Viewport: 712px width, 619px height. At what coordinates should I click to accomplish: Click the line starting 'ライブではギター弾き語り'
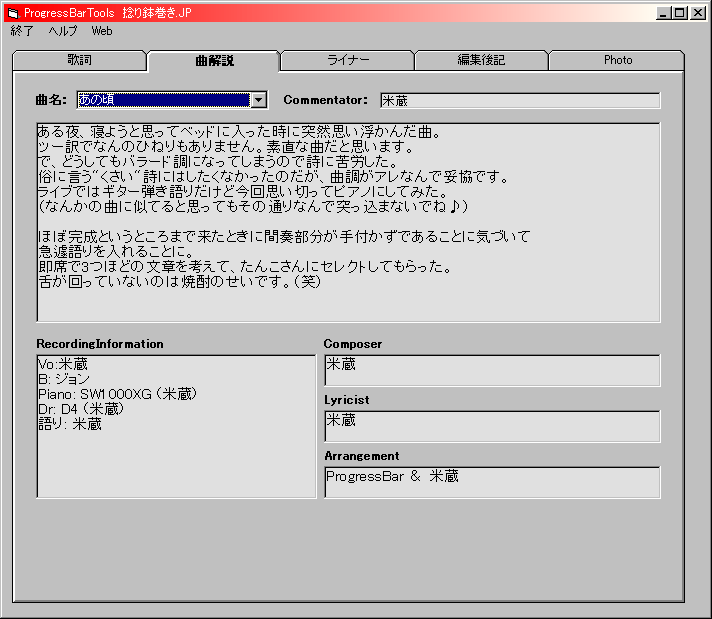[x=243, y=192]
